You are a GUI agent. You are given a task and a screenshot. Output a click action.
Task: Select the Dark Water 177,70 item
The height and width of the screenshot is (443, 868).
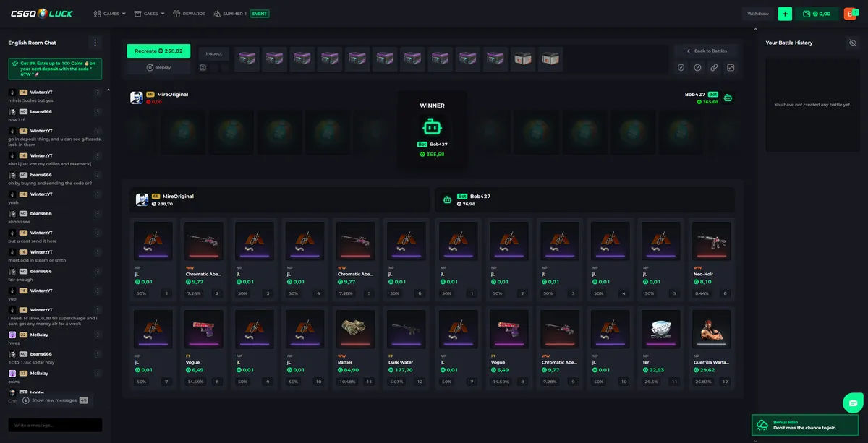coord(406,348)
